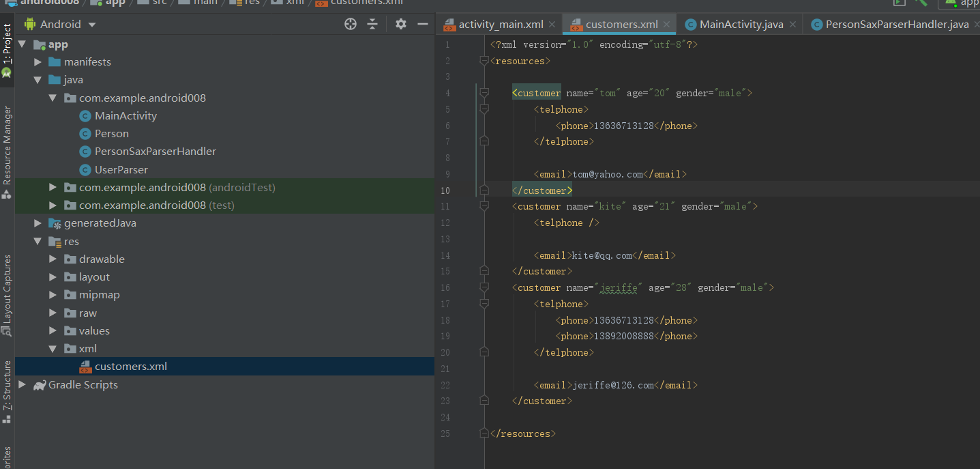Click the manifests folder label
The width and height of the screenshot is (980, 469).
point(87,62)
